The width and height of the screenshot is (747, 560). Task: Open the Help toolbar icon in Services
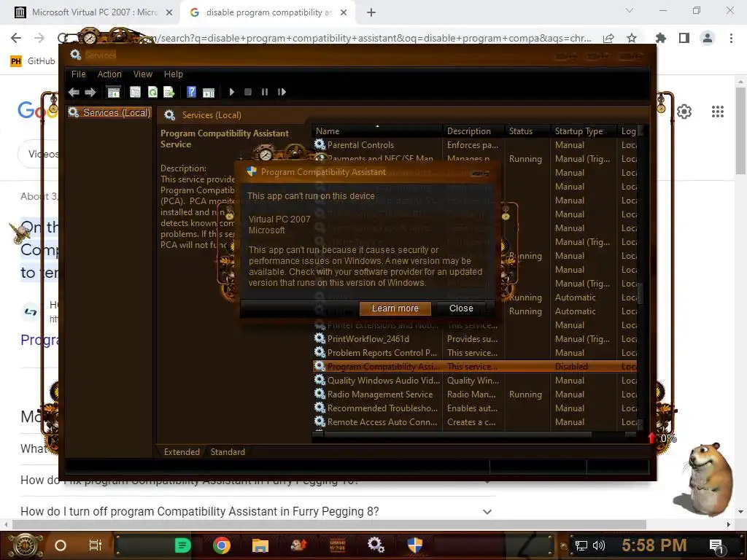click(x=192, y=93)
